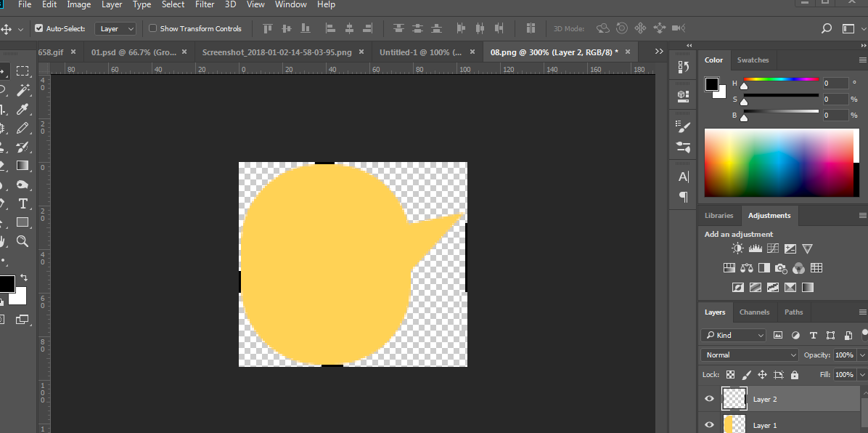This screenshot has height=433, width=868.
Task: Toggle lock all padlock icon
Action: pos(795,375)
